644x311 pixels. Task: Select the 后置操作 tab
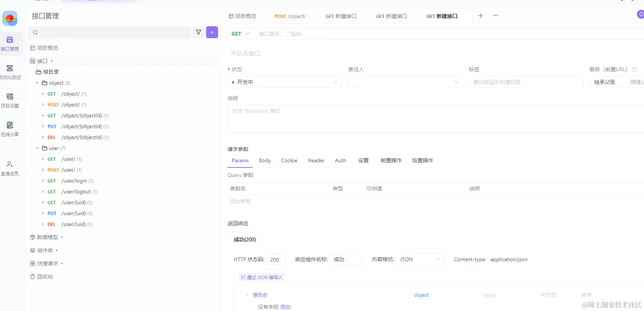click(423, 160)
